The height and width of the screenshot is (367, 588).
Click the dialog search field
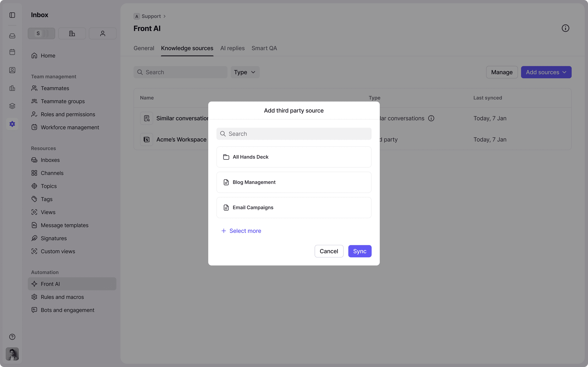pyautogui.click(x=294, y=133)
